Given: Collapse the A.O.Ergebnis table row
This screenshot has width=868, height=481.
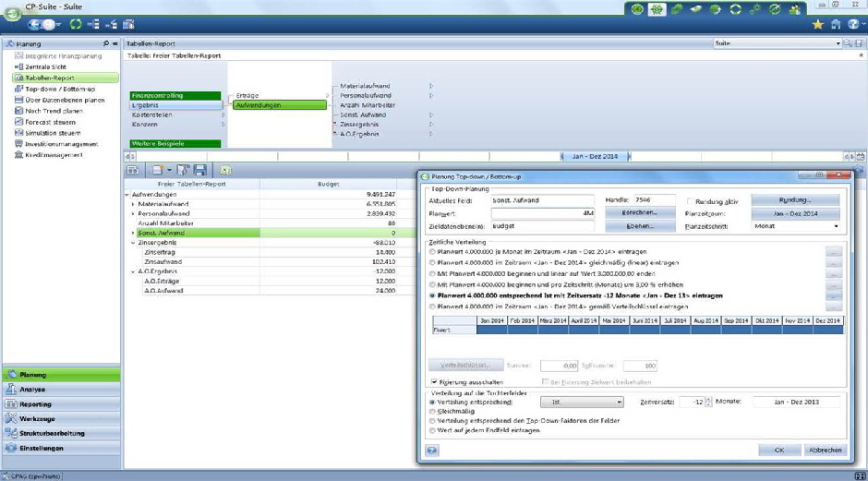Looking at the screenshot, I should (133, 271).
